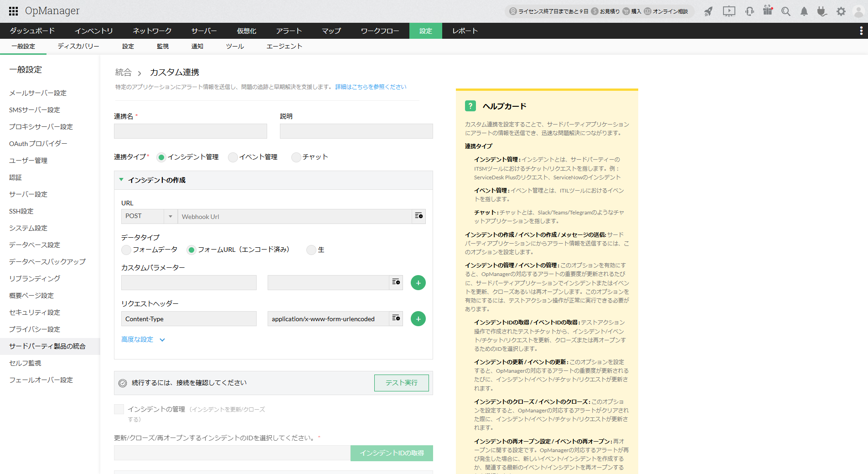Switch to the アラート menu tab
Viewport: 868px width, 474px height.
(x=289, y=31)
